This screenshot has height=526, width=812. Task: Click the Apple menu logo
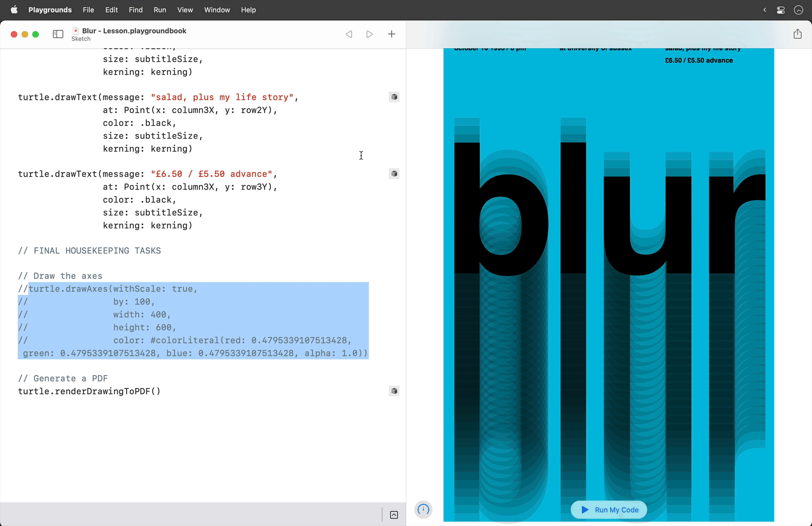coord(14,10)
